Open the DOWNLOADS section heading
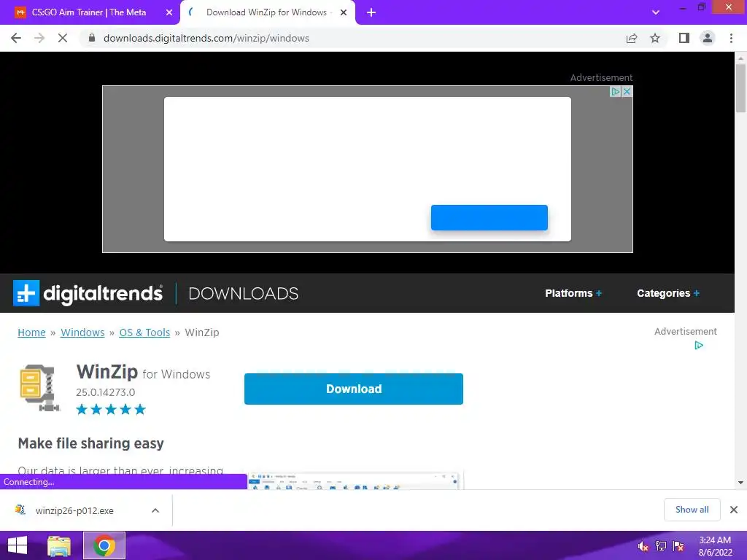Viewport: 747px width, 560px height. 244,293
